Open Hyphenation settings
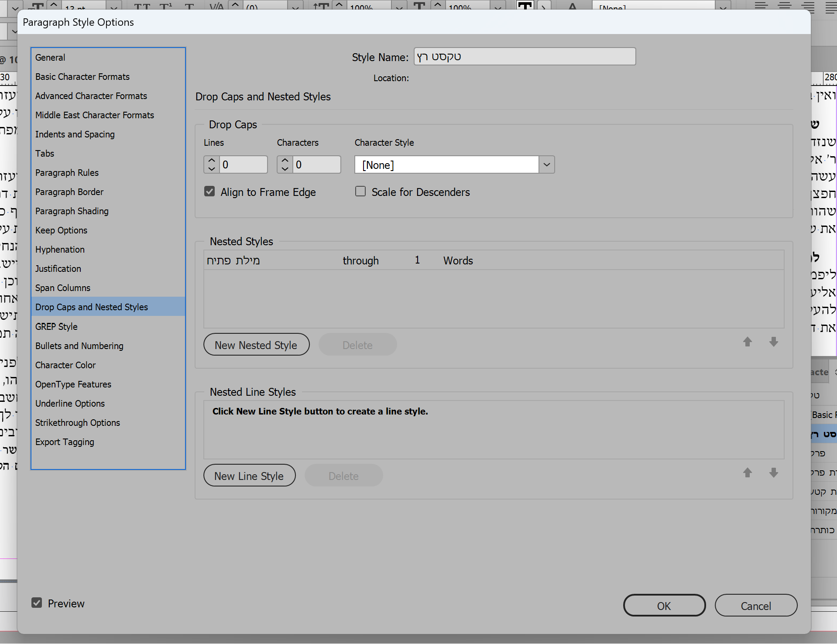 (108, 250)
